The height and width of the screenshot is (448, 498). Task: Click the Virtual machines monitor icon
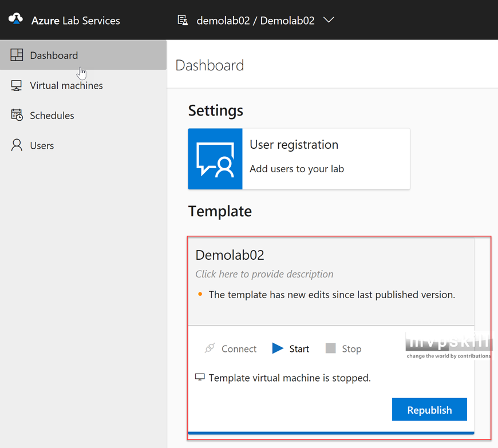click(17, 85)
